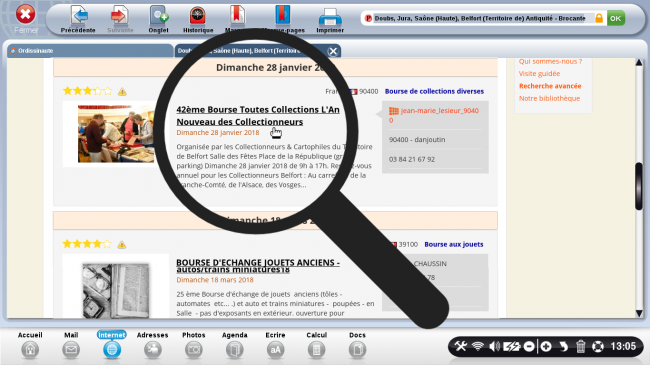Open the Ecrire writing app

pos(275,345)
